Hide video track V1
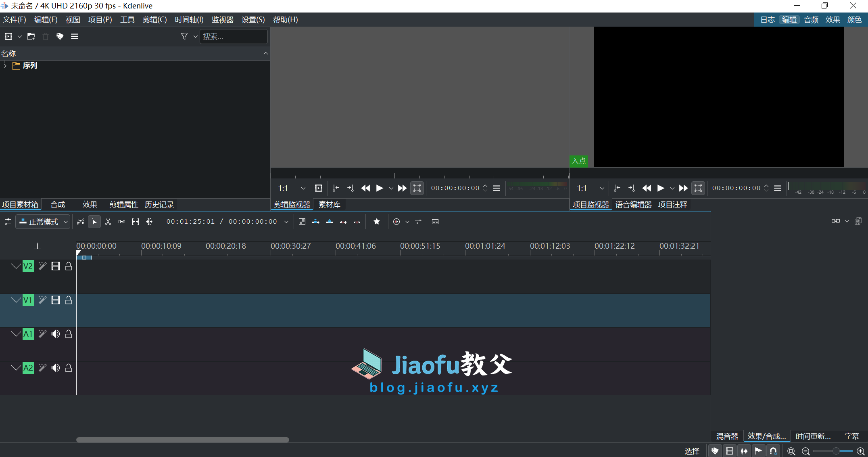Image resolution: width=868 pixels, height=457 pixels. point(56,300)
